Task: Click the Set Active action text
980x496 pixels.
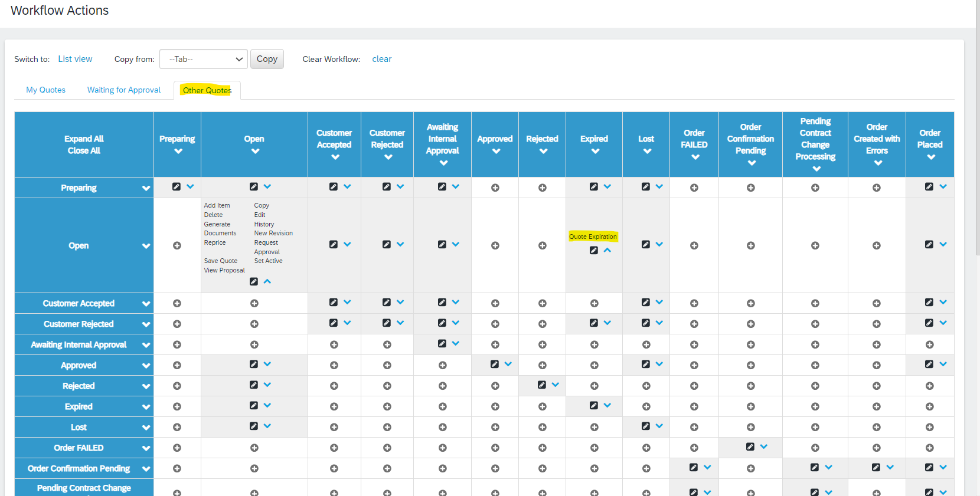Action: [268, 261]
